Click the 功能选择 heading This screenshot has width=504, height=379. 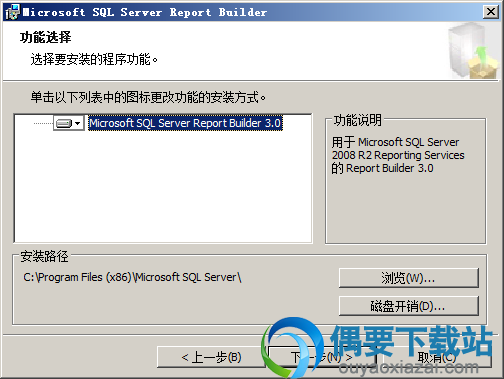click(x=46, y=37)
